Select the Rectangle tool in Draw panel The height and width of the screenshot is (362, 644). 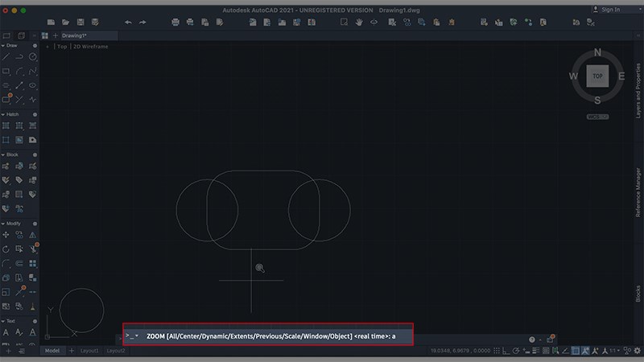pyautogui.click(x=6, y=72)
